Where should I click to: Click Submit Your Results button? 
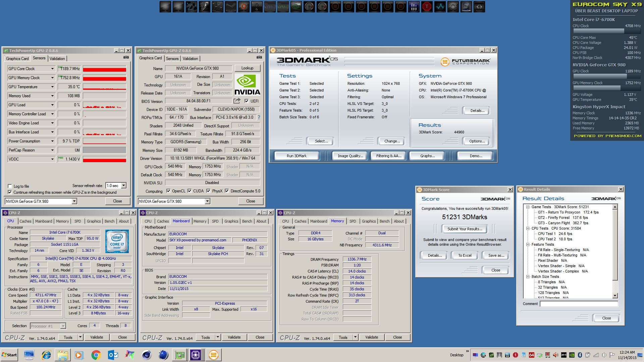465,229
